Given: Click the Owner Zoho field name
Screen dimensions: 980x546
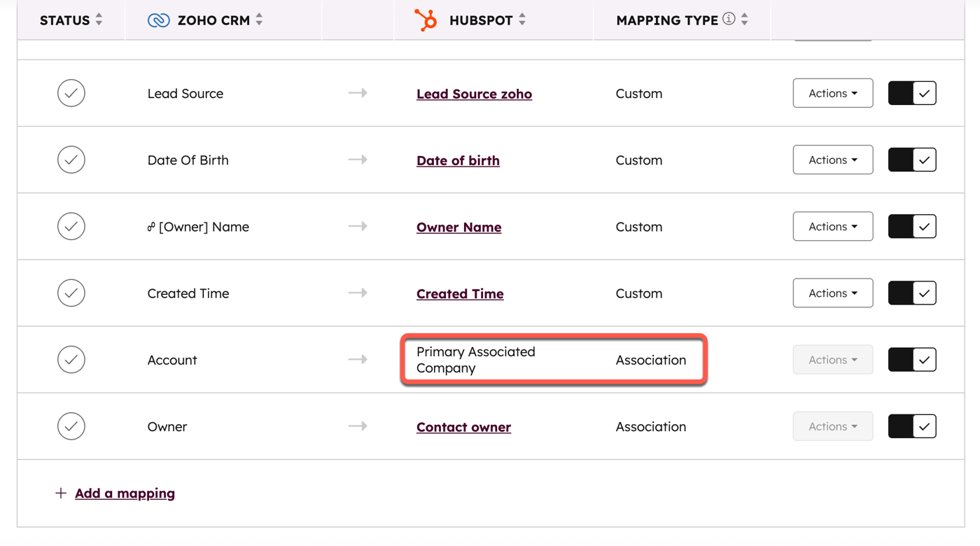Looking at the screenshot, I should [167, 426].
